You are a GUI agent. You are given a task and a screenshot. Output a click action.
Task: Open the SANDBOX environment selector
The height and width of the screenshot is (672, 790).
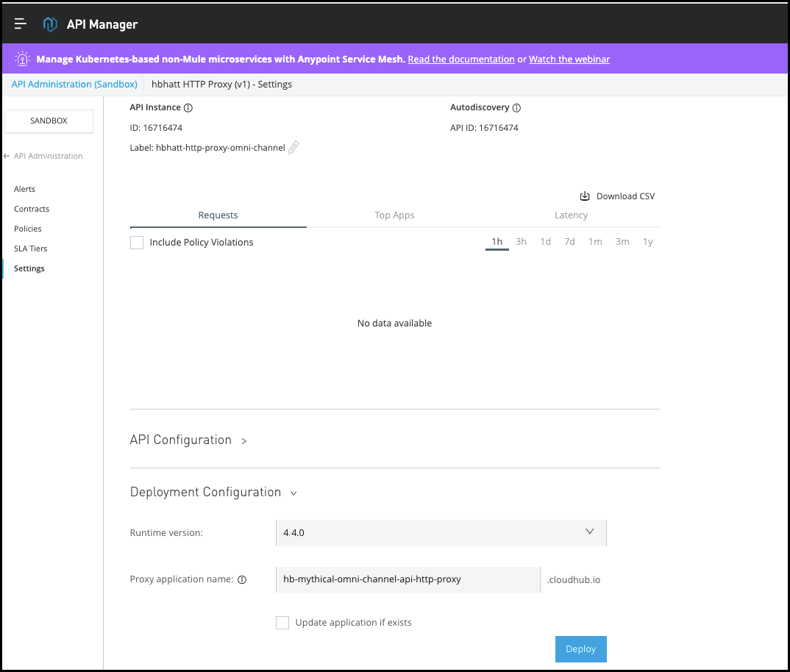pyautogui.click(x=49, y=121)
